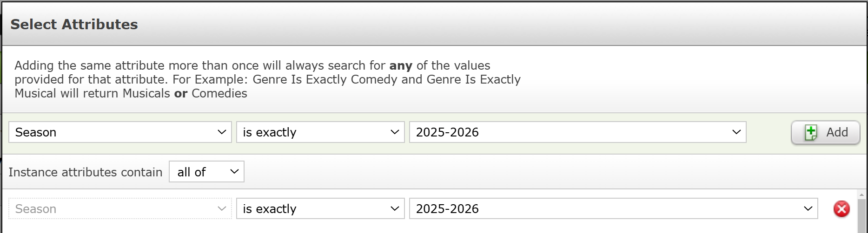Remove the Season filter row with red X
This screenshot has width=868, height=233.
[841, 209]
